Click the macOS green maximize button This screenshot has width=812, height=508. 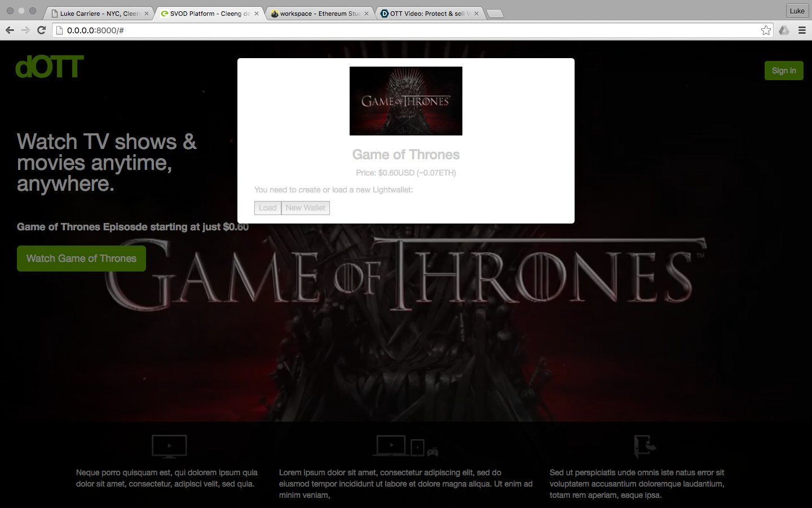coord(33,11)
